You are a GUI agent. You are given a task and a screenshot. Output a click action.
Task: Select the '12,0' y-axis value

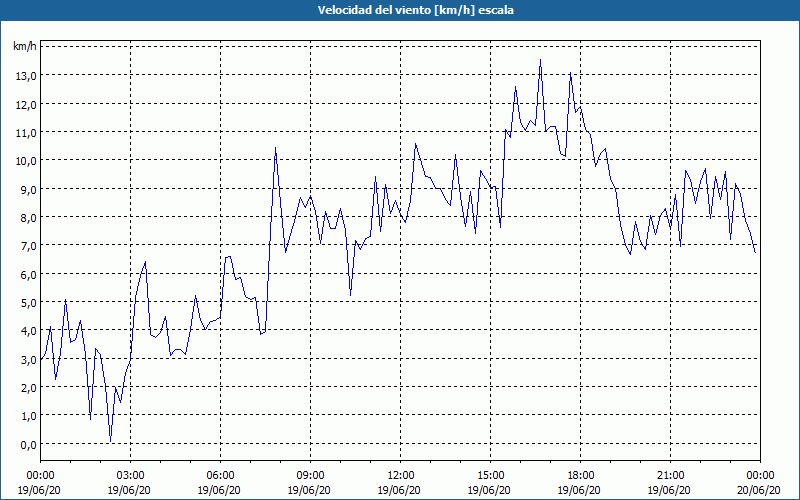[27, 104]
